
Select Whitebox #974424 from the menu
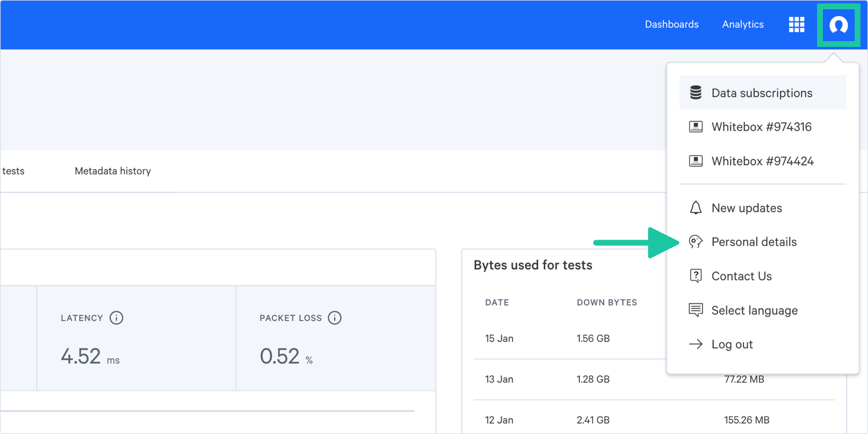tap(762, 161)
